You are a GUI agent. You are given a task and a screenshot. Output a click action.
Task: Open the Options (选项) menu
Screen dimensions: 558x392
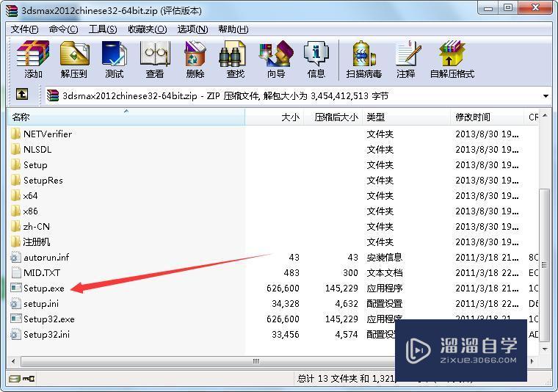[x=192, y=29]
